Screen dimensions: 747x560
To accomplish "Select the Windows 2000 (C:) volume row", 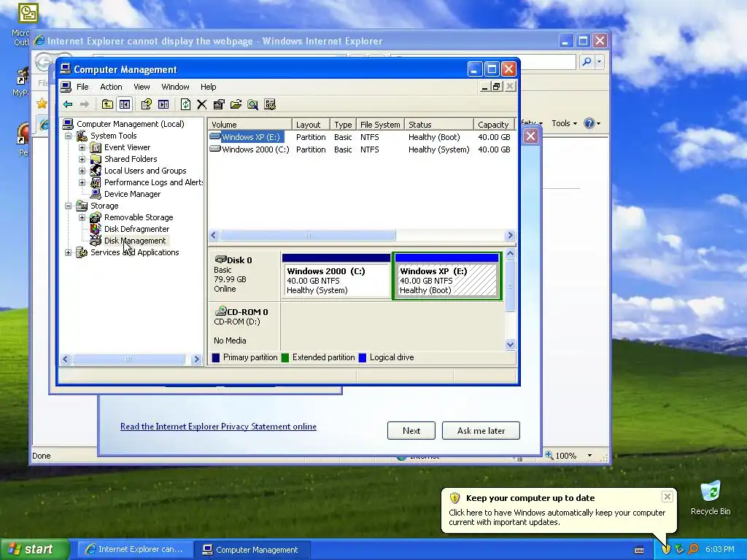I will point(362,149).
